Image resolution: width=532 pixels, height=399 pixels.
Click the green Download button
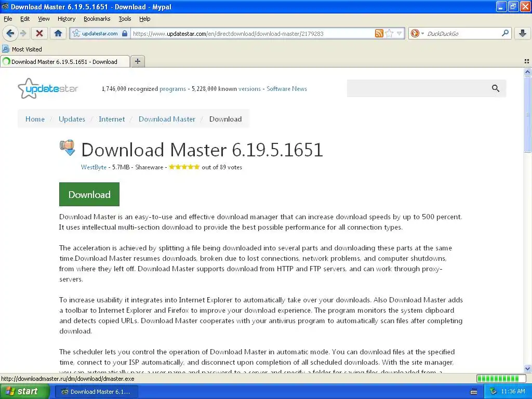(89, 194)
